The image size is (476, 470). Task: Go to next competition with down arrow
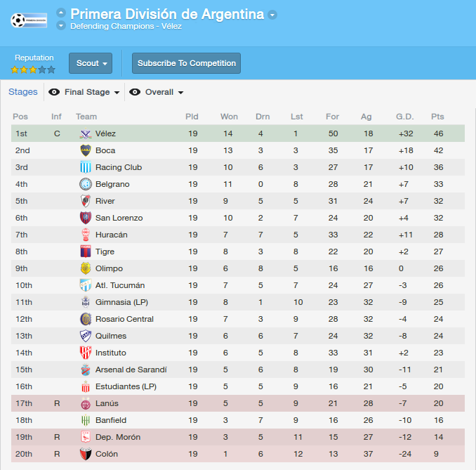coord(61,26)
